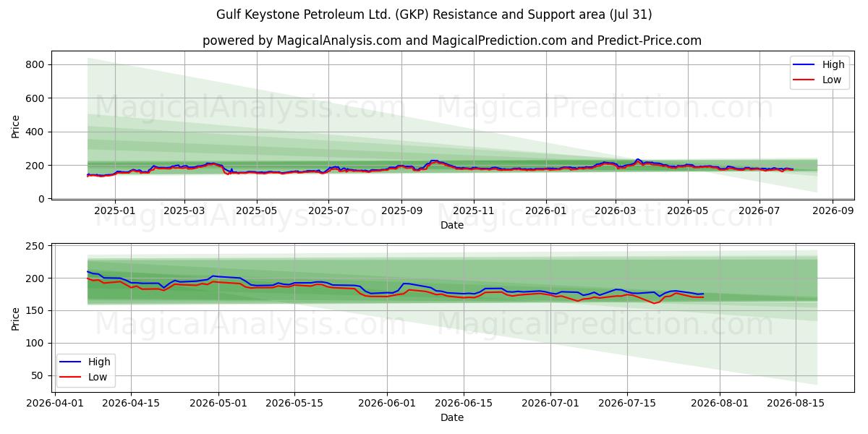The height and width of the screenshot is (434, 868).
Task: Click the '50' y-axis label in bottom chart
Action: tap(39, 375)
